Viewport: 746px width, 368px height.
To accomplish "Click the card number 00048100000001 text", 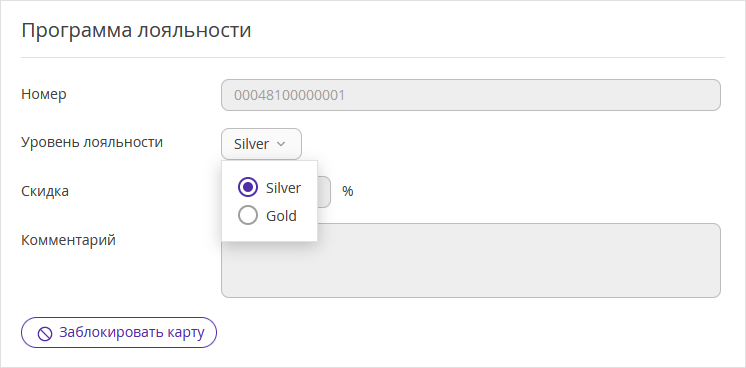I will click(x=289, y=95).
